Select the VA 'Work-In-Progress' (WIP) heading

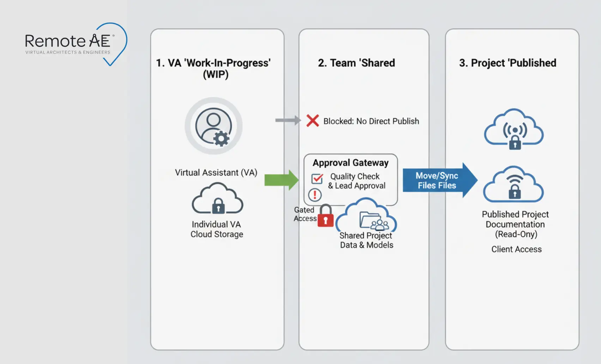214,68
